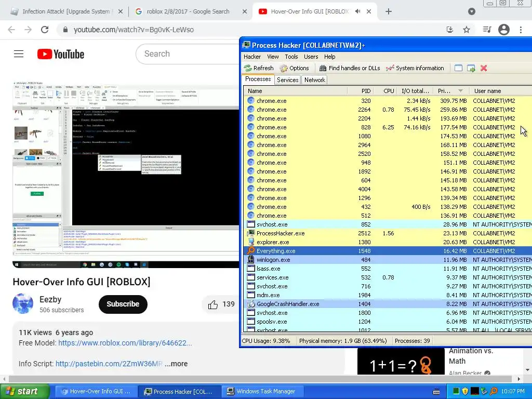Click the install app icon in address bar
The image size is (532, 399).
click(450, 30)
